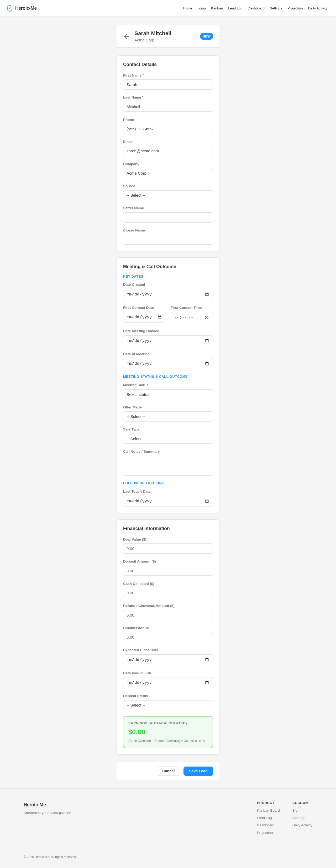The width and height of the screenshot is (336, 868).
Task: Click the KEY DATES section label
Action: point(133,277)
